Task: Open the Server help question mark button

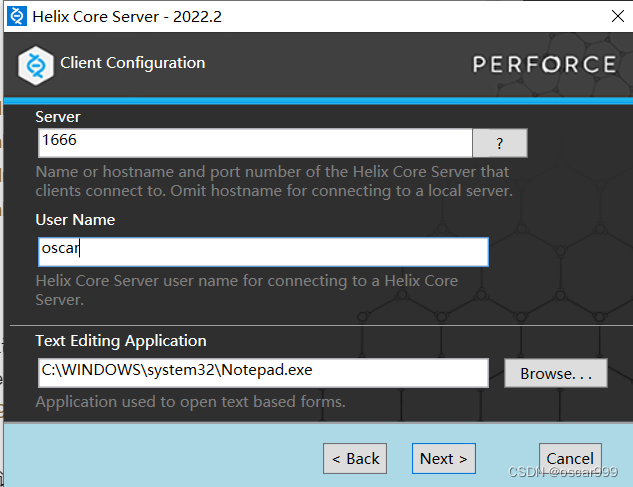Action: click(x=500, y=143)
